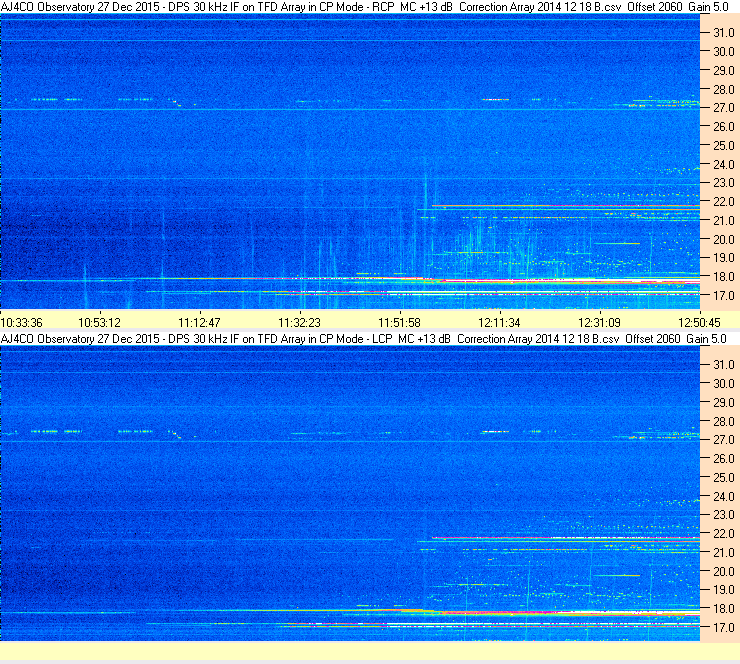Click the 19.0 frequency label in RCP panel
Viewport: 740px width, 664px height.
pyautogui.click(x=724, y=258)
